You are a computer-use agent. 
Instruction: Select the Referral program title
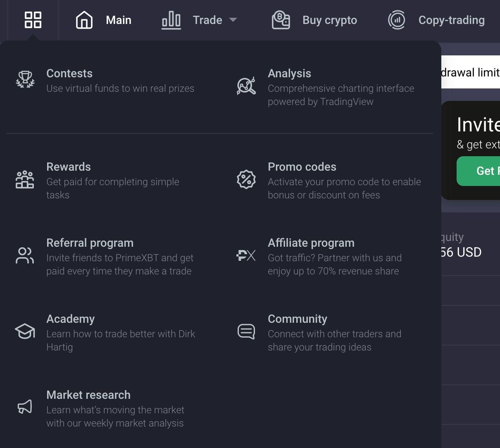click(90, 243)
